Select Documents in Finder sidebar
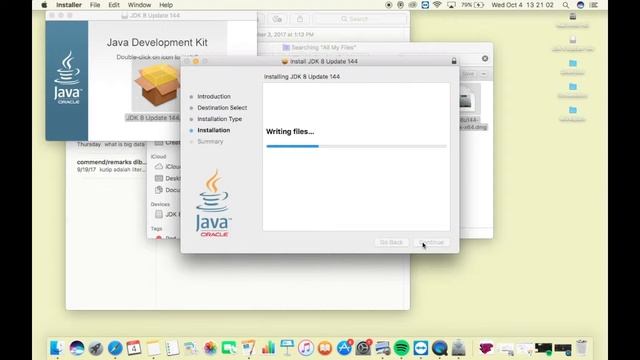 (x=168, y=190)
